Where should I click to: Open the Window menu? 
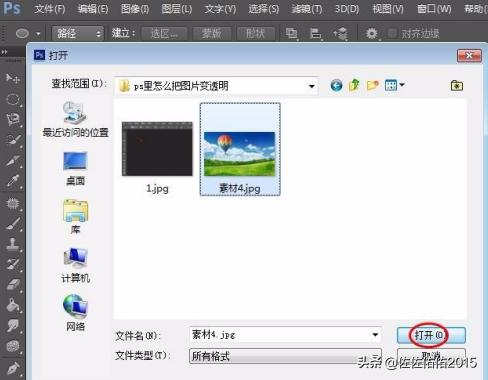[434, 9]
